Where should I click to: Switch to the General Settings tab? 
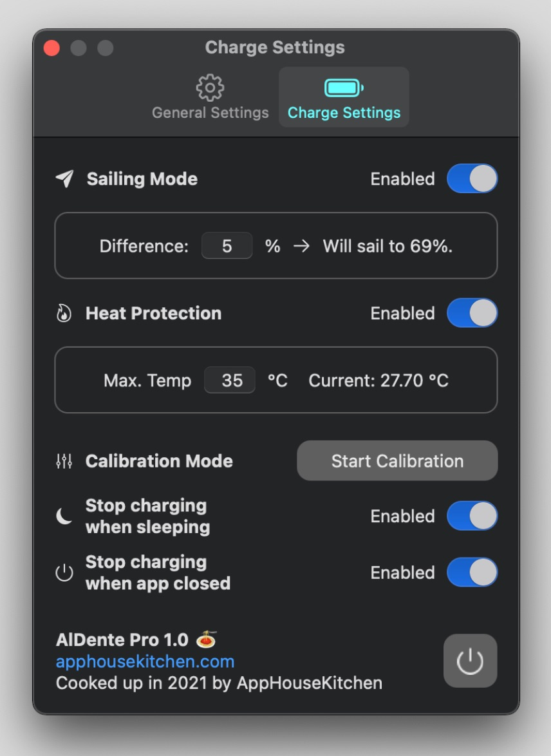tap(210, 113)
